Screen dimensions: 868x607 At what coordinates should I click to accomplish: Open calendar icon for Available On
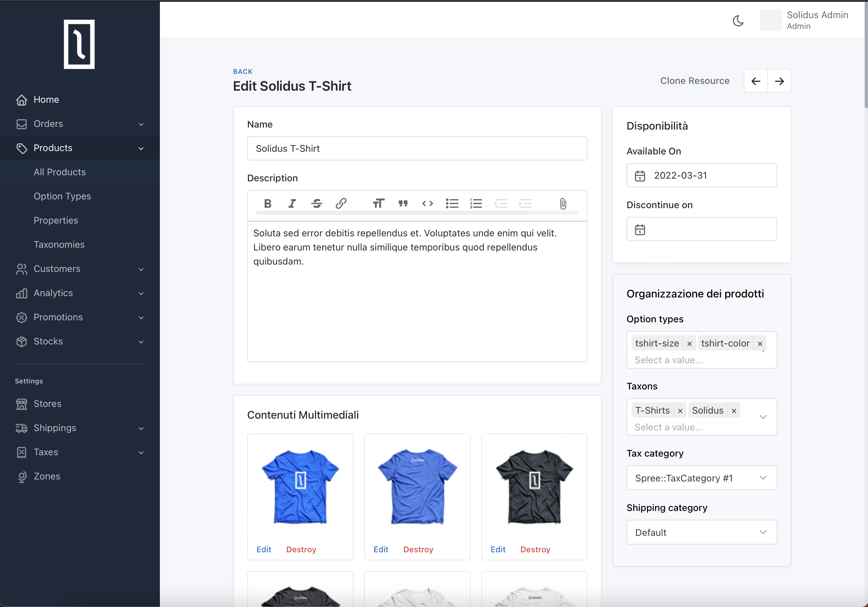point(640,176)
